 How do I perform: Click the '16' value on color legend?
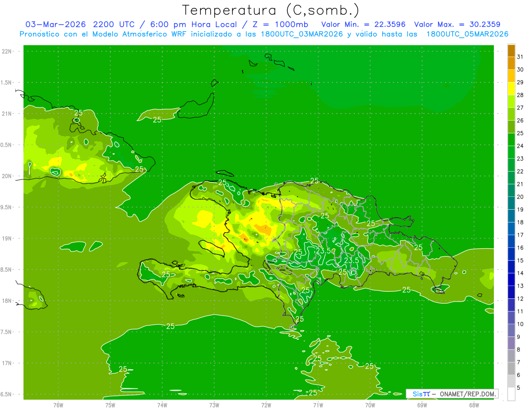(x=520, y=248)
